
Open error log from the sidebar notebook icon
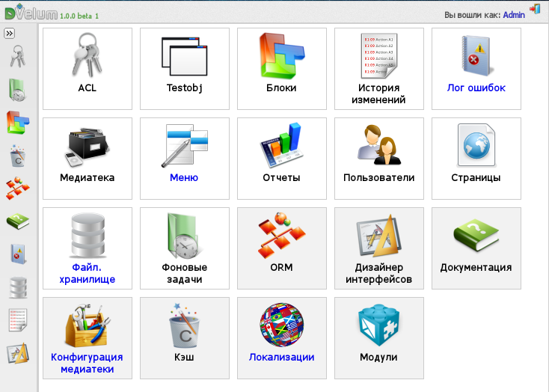tap(17, 254)
